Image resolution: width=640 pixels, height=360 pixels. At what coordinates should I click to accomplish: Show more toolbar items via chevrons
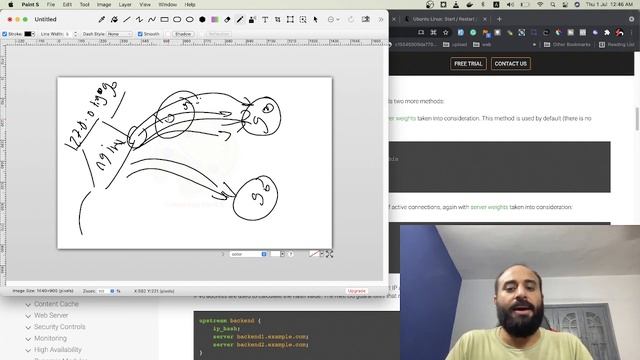click(381, 19)
